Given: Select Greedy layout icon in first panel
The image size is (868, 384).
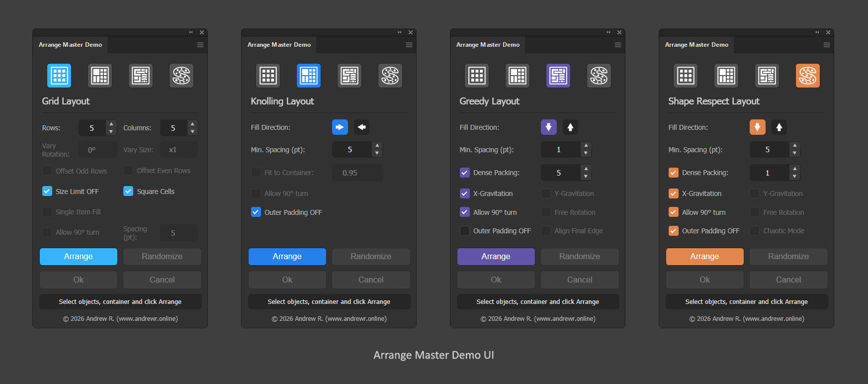Looking at the screenshot, I should 141,76.
